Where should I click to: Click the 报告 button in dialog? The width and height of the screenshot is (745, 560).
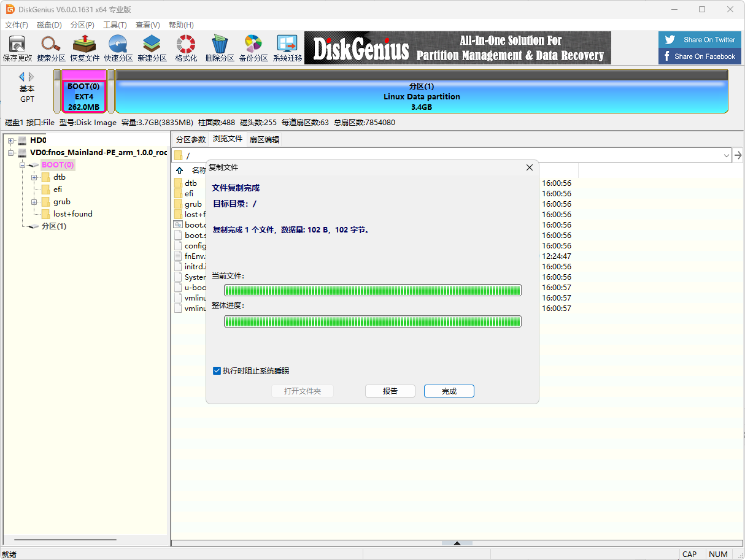point(390,391)
